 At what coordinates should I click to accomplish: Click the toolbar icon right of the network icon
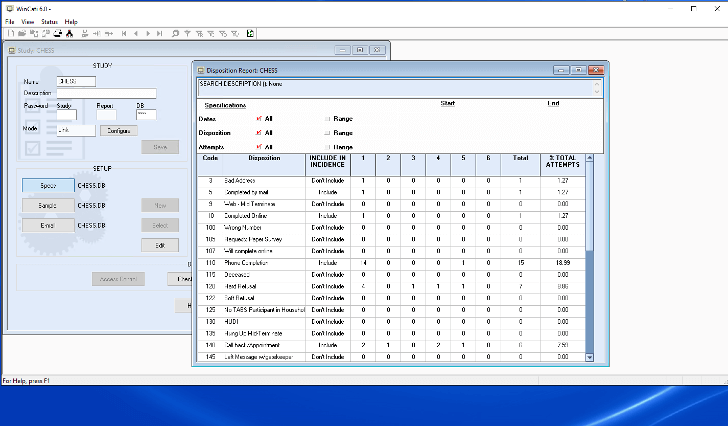85,33
